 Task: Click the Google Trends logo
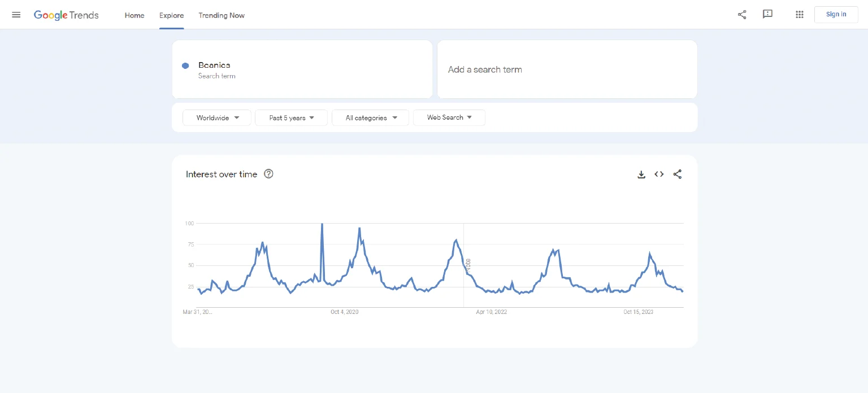click(x=66, y=15)
